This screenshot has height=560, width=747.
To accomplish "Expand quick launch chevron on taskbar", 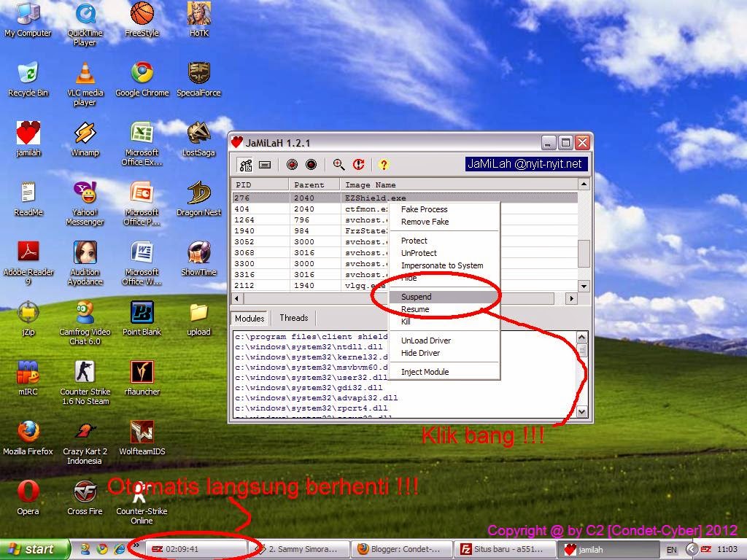I will pyautogui.click(x=136, y=545).
